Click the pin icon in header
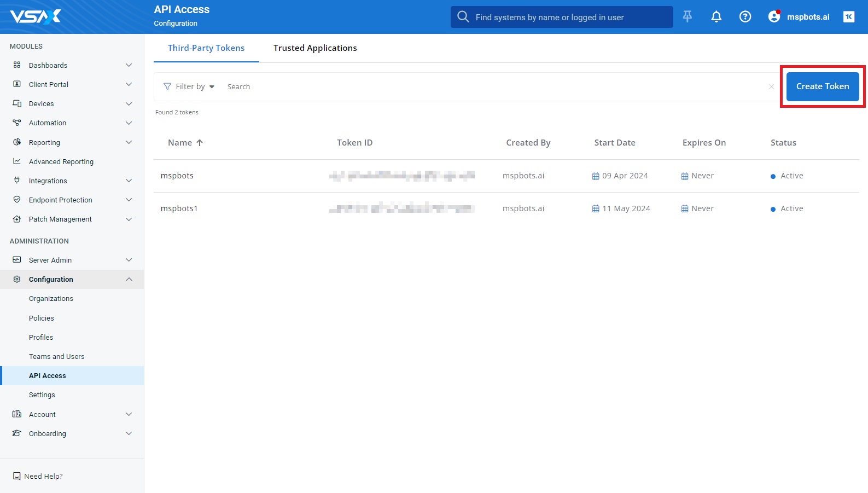The height and width of the screenshot is (493, 868). click(688, 17)
